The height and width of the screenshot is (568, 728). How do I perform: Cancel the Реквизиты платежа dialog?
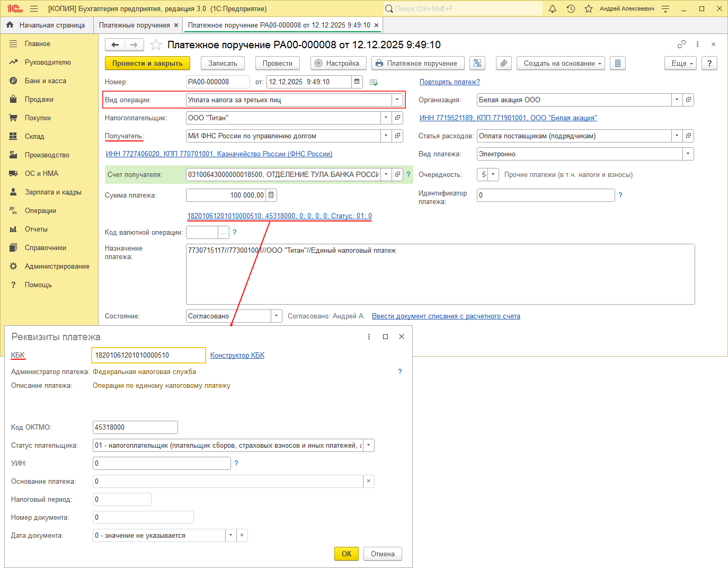coord(383,554)
